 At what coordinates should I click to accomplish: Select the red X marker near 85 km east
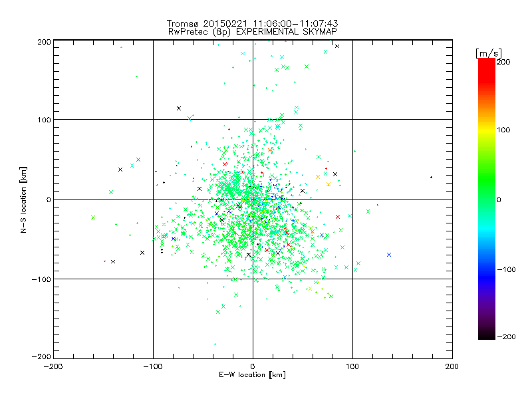pos(338,217)
